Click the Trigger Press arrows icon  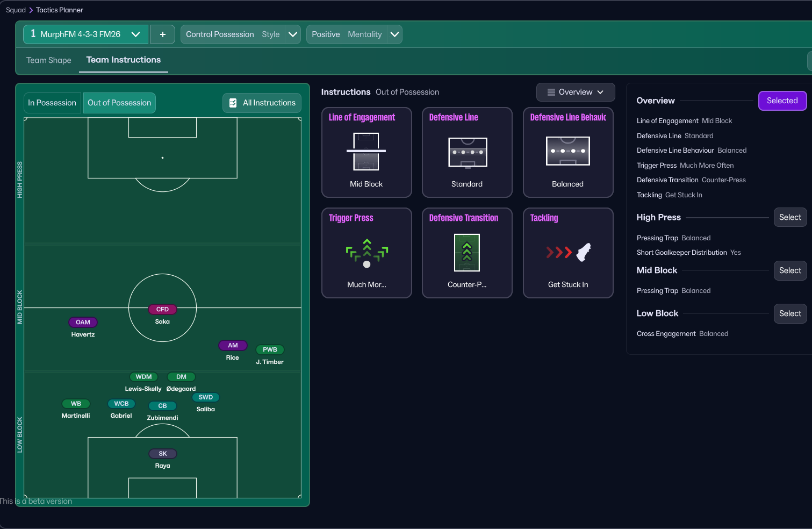click(367, 253)
